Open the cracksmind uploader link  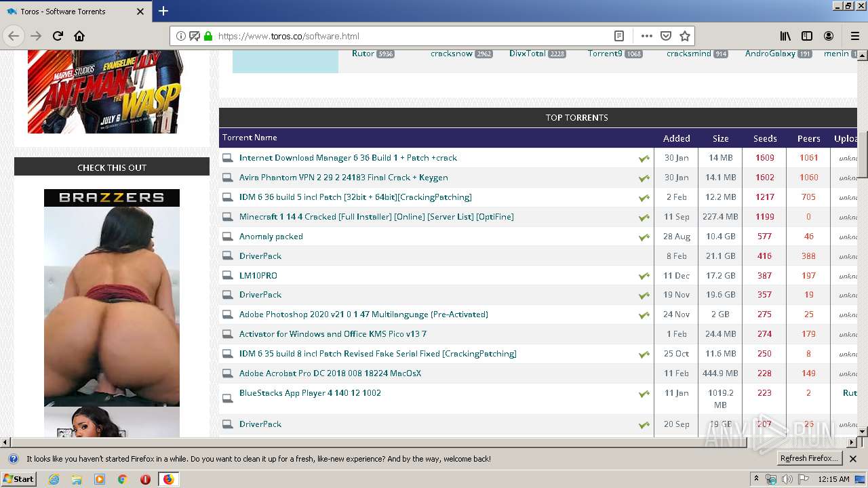coord(688,54)
